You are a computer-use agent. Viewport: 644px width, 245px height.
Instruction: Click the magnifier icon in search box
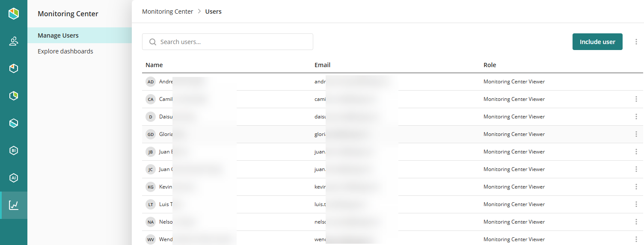point(152,42)
